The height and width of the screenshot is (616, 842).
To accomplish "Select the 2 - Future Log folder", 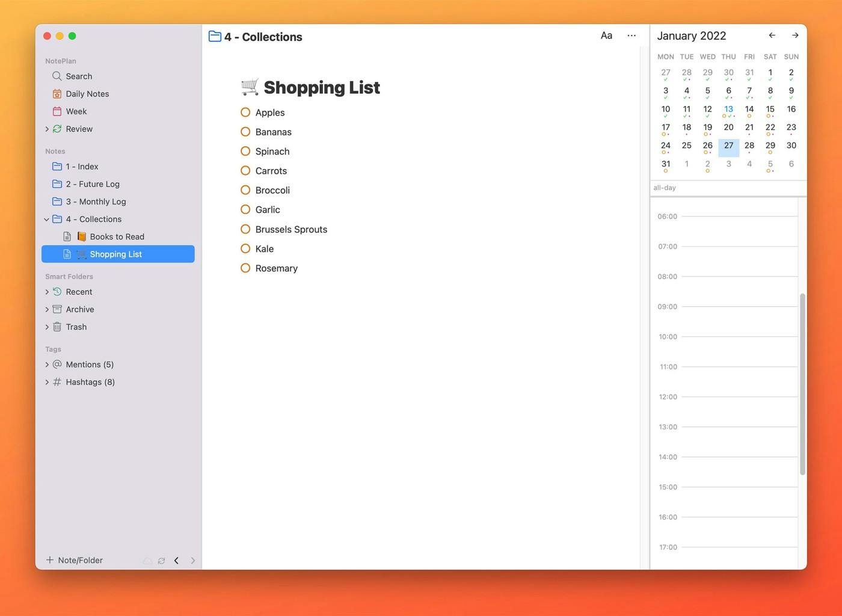I will pos(93,184).
